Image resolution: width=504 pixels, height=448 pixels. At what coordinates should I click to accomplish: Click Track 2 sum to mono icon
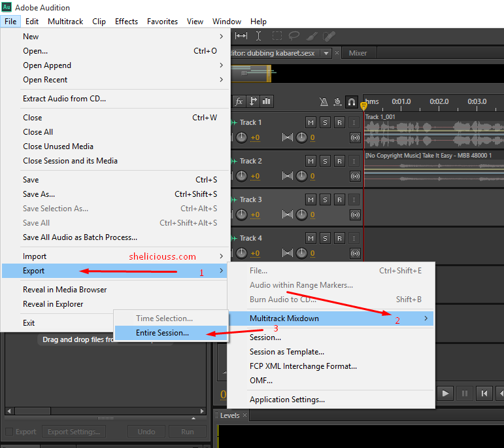point(355,176)
